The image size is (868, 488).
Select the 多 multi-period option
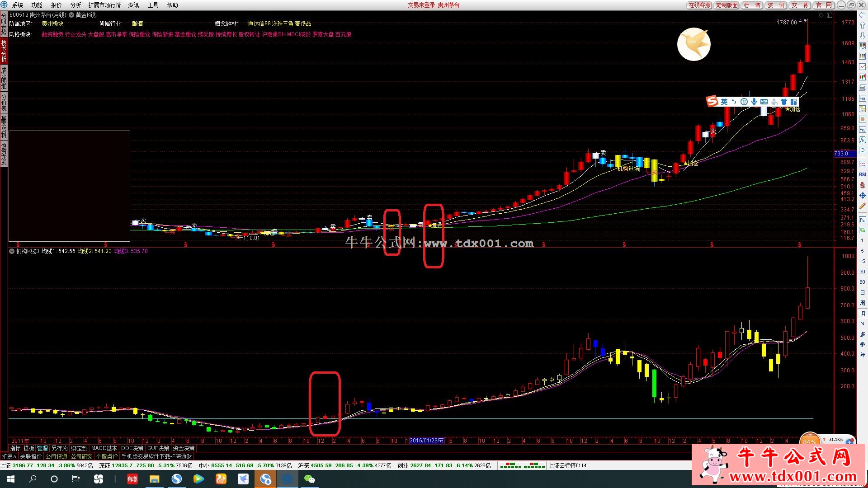pyautogui.click(x=863, y=334)
